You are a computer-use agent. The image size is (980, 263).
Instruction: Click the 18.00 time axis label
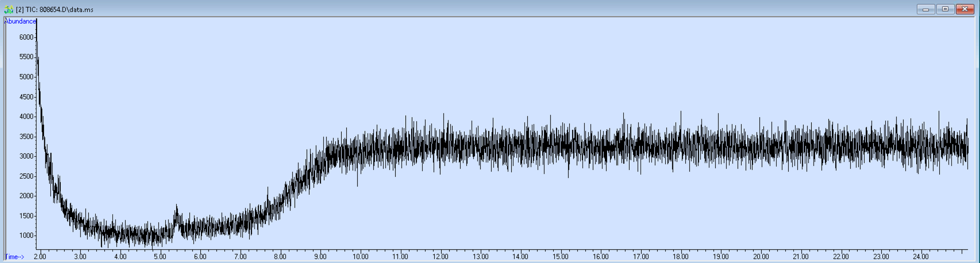(x=681, y=257)
